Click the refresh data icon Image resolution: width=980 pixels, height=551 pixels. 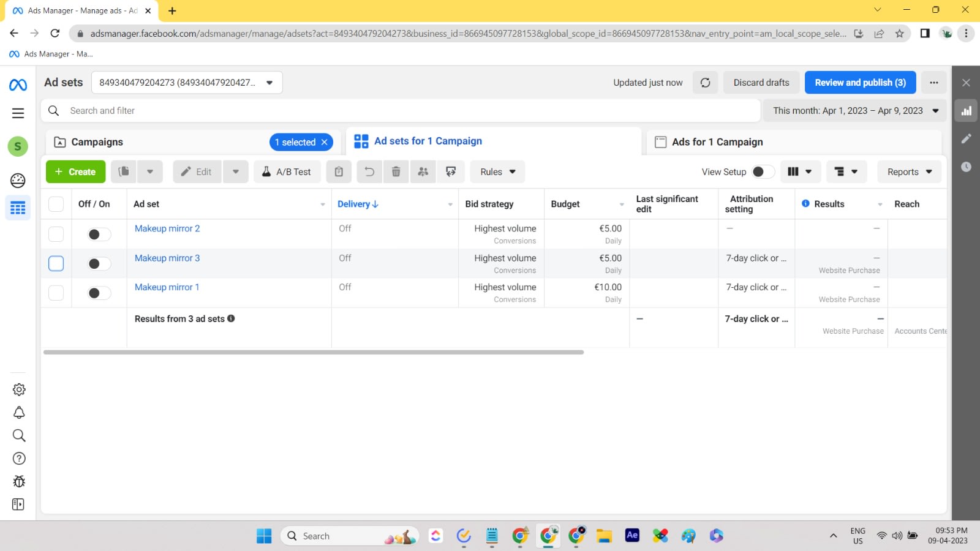point(705,83)
